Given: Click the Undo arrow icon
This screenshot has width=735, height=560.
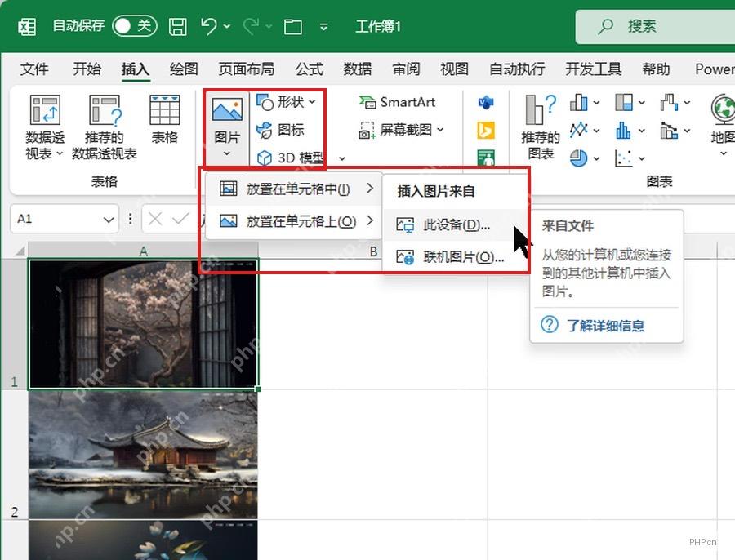Looking at the screenshot, I should [x=208, y=26].
